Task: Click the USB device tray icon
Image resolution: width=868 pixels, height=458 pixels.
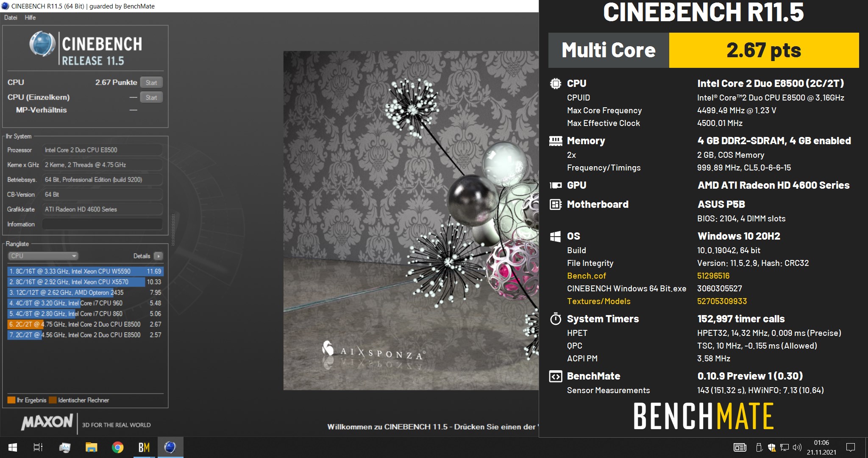Action: click(759, 447)
